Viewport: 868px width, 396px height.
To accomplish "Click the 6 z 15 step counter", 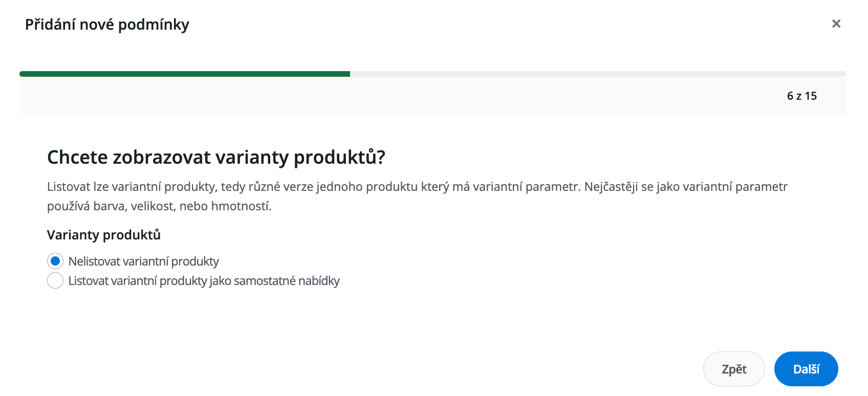I will tap(801, 96).
